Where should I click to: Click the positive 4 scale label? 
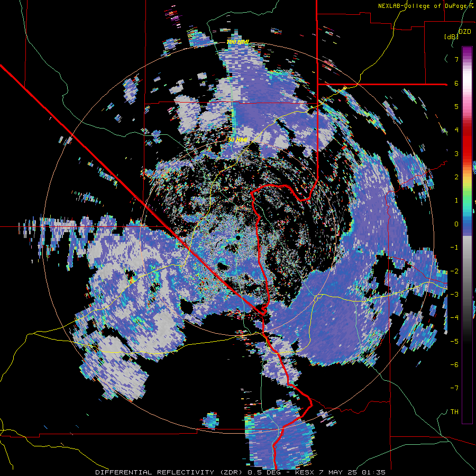coord(456,130)
